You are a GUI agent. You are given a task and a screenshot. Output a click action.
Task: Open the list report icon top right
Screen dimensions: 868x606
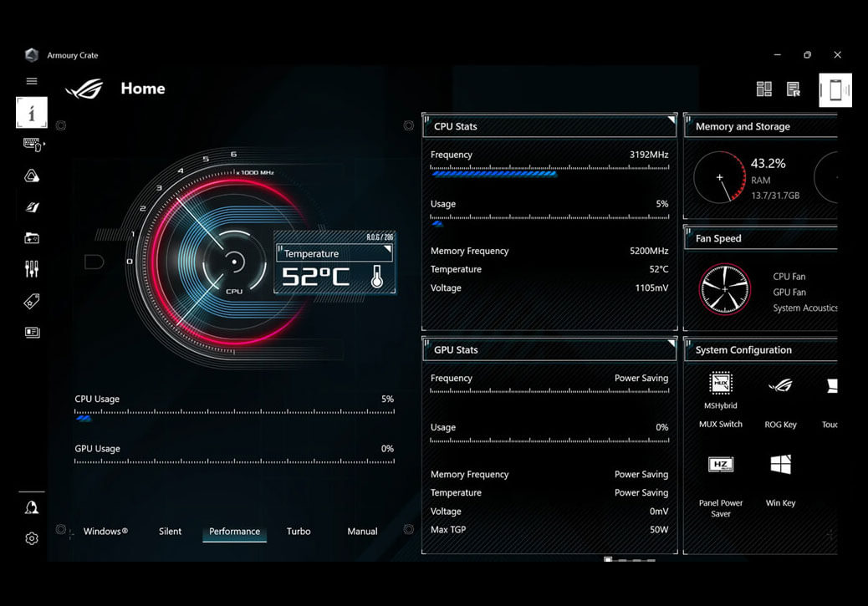(x=794, y=89)
